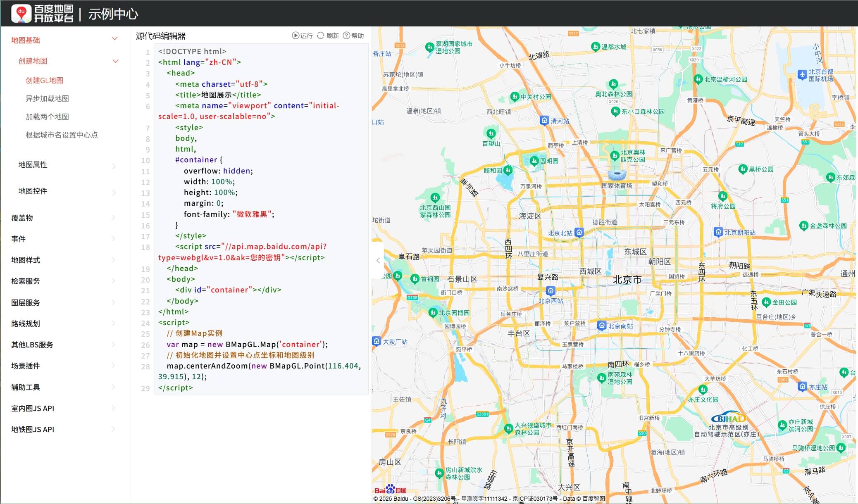Click the 圆明园 park marker
This screenshot has height=504, width=858.
coord(534,161)
